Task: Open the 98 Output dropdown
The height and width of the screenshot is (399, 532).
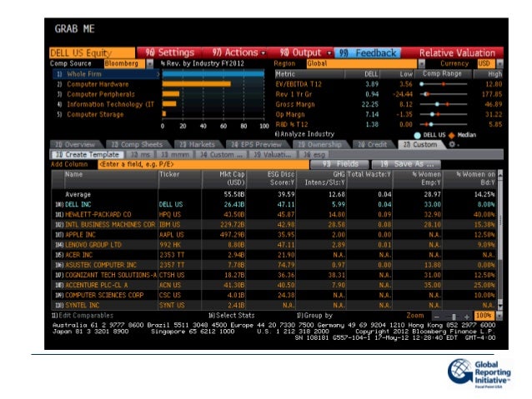Action: (304, 52)
